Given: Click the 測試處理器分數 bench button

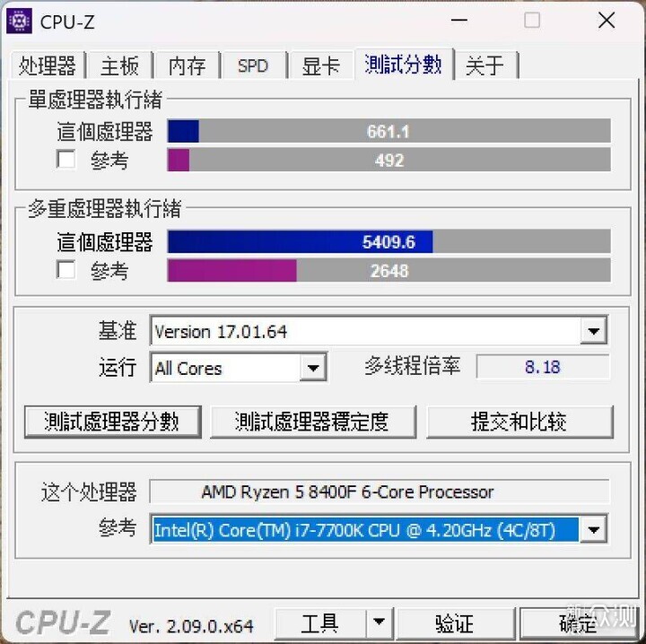Looking at the screenshot, I should [x=112, y=422].
